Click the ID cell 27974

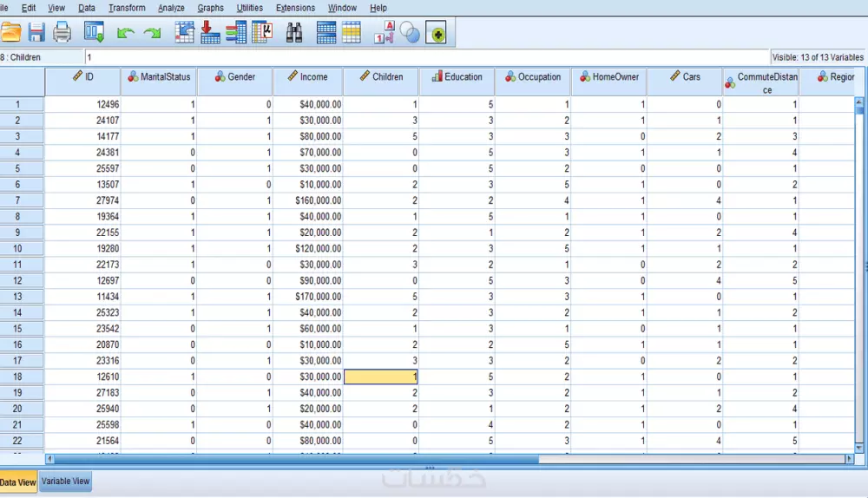tap(83, 200)
